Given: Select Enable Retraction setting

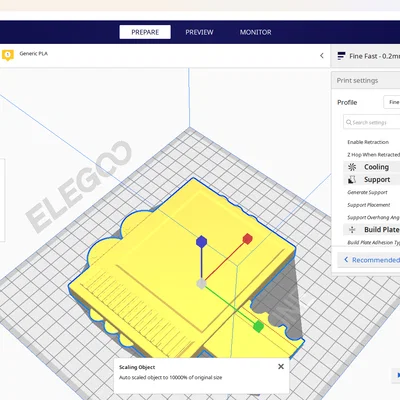Looking at the screenshot, I should coord(368,142).
